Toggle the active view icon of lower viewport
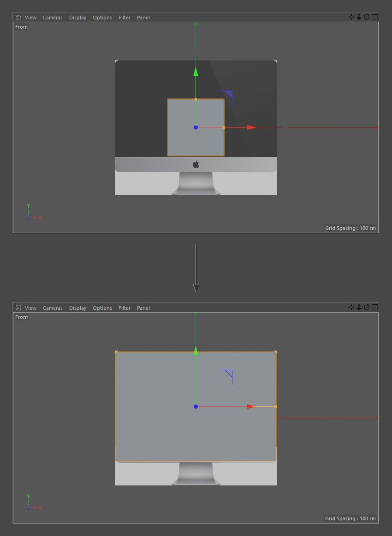 [x=374, y=307]
